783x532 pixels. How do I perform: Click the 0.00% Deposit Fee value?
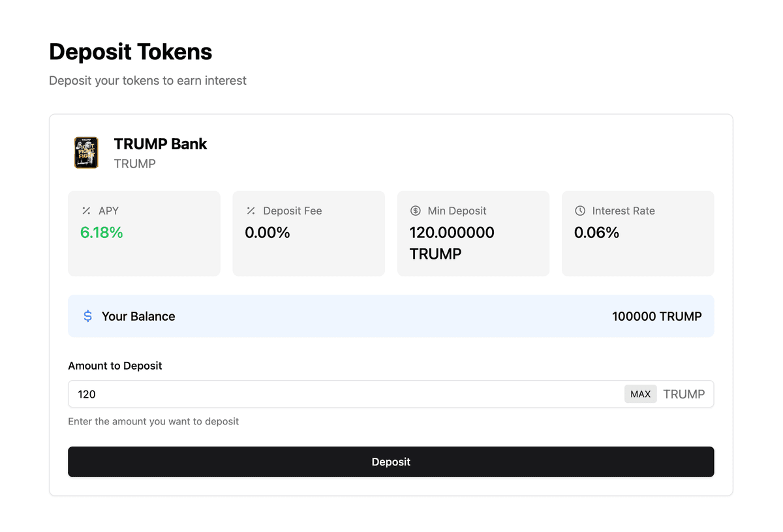click(268, 233)
